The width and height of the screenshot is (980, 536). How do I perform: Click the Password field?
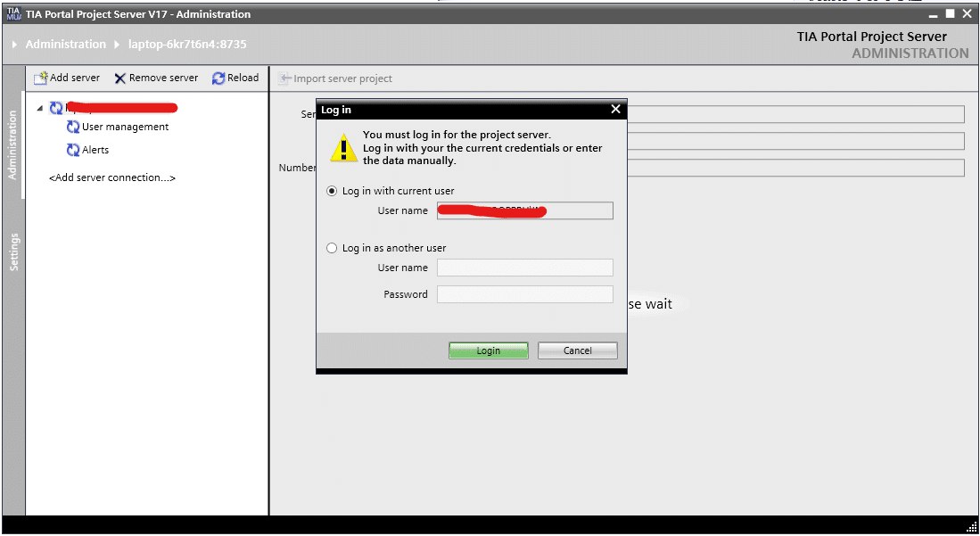point(525,294)
